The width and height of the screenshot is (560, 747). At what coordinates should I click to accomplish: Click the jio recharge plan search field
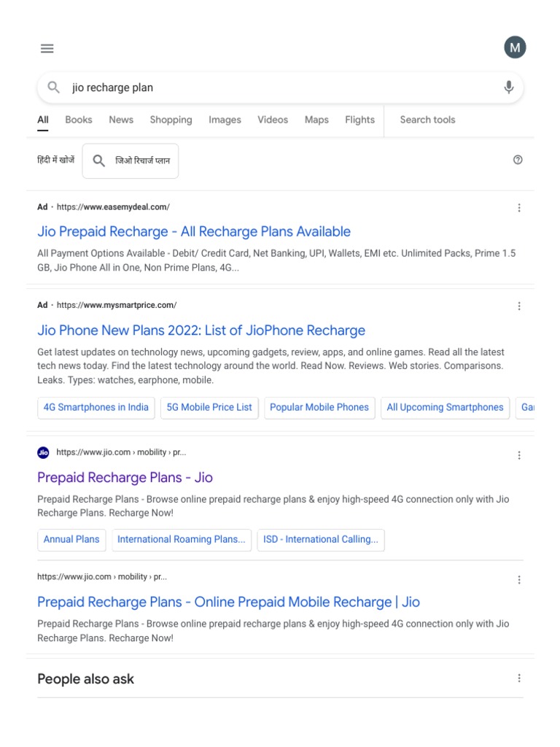pos(277,88)
